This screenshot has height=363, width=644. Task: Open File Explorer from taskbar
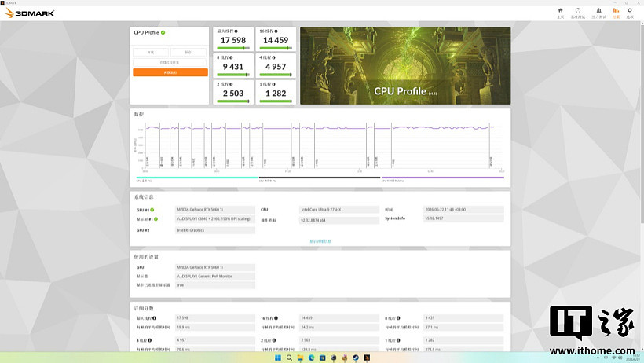[x=300, y=357]
